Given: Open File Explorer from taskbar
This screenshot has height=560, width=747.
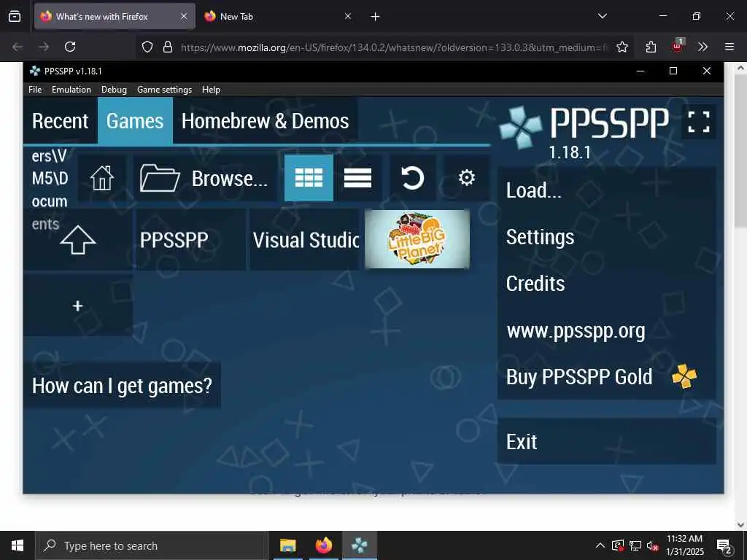Looking at the screenshot, I should point(287,545).
